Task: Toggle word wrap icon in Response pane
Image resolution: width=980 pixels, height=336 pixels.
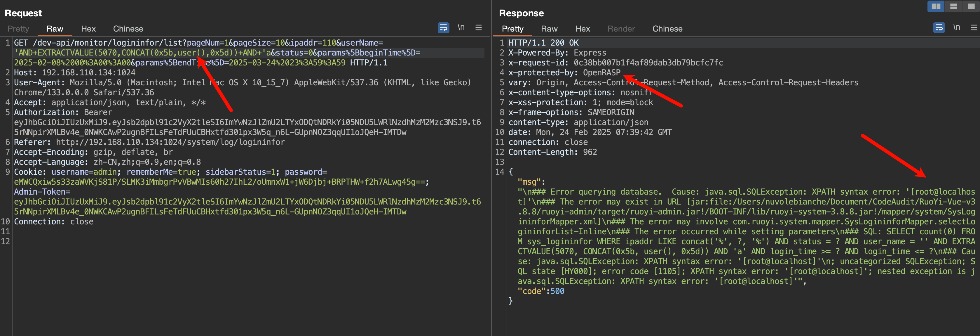Action: coord(939,28)
